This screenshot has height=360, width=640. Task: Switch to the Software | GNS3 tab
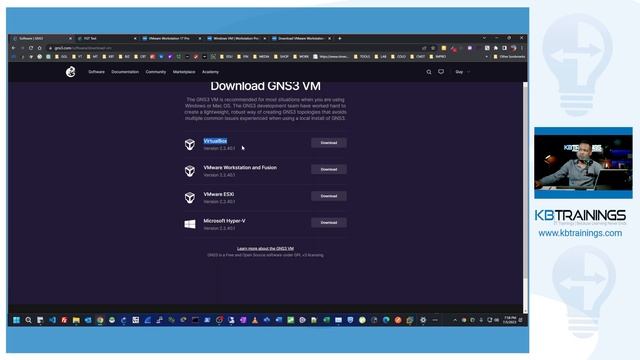click(41, 38)
